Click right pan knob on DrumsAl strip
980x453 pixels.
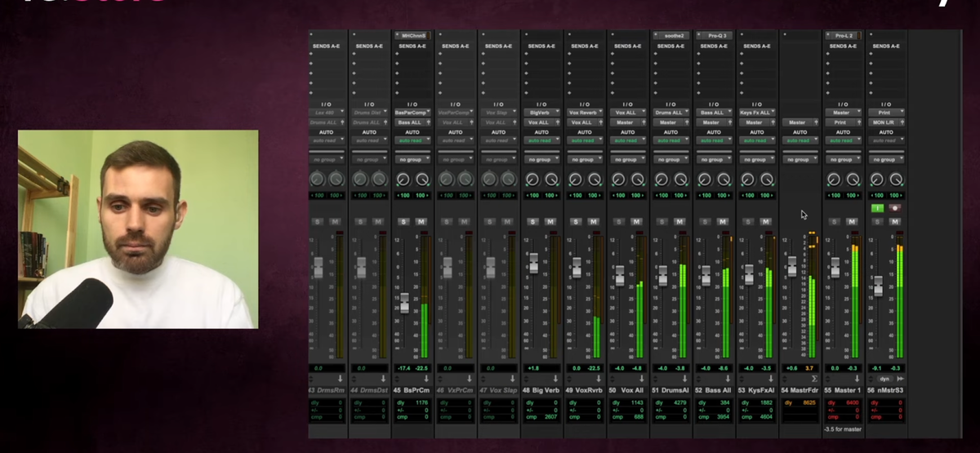pos(680,179)
